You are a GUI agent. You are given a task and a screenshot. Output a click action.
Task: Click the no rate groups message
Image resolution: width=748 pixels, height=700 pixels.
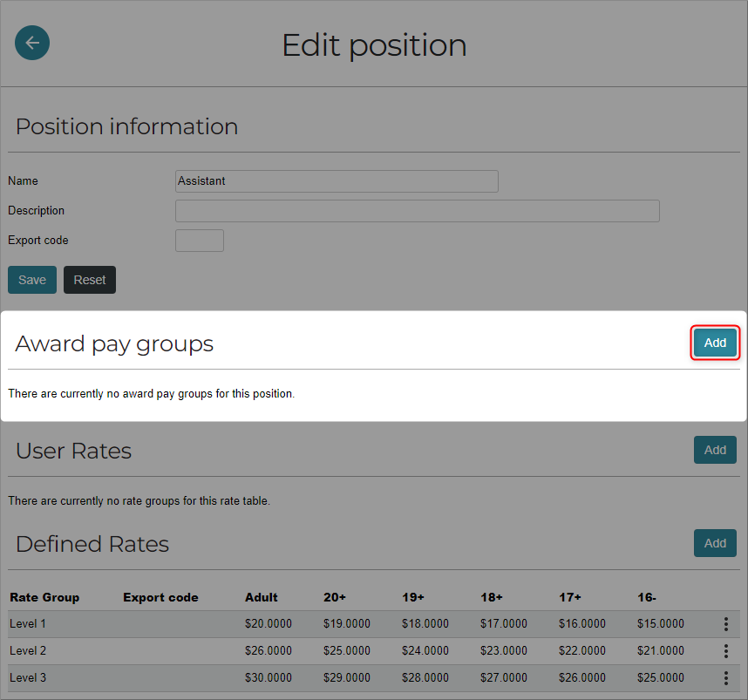(139, 501)
